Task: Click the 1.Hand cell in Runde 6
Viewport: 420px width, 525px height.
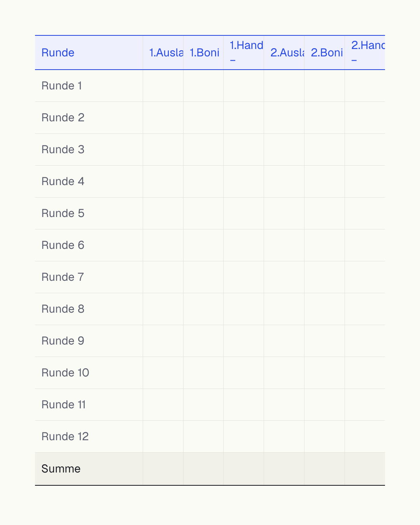Action: tap(244, 245)
